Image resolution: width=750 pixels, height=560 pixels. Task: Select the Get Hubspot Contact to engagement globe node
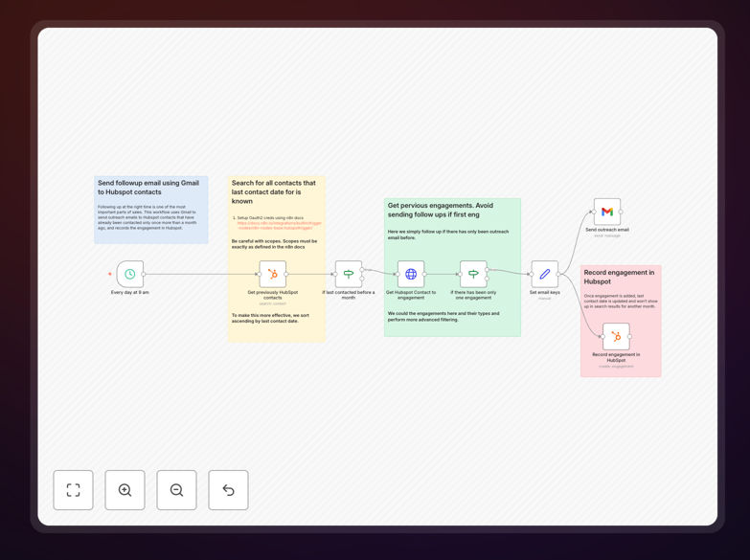point(411,274)
